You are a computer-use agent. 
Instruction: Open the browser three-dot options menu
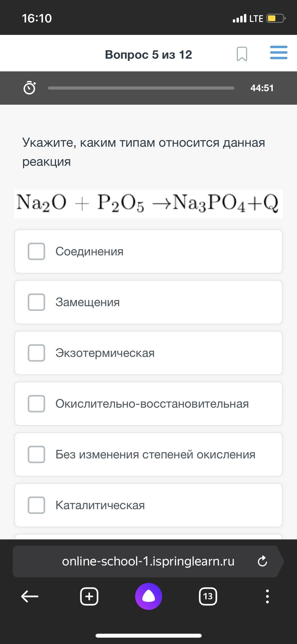point(267,596)
